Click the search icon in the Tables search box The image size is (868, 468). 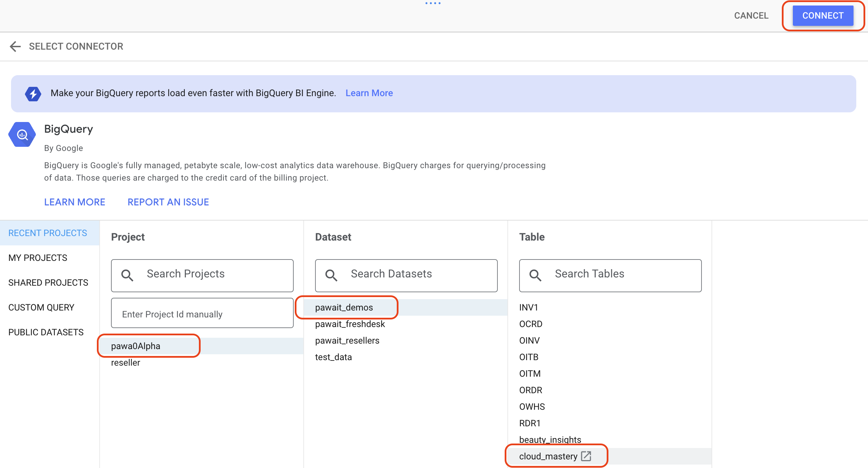(x=535, y=275)
